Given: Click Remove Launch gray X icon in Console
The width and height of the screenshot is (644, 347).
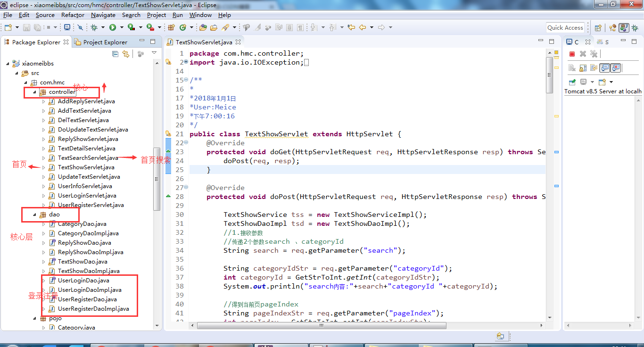Looking at the screenshot, I should click(583, 54).
